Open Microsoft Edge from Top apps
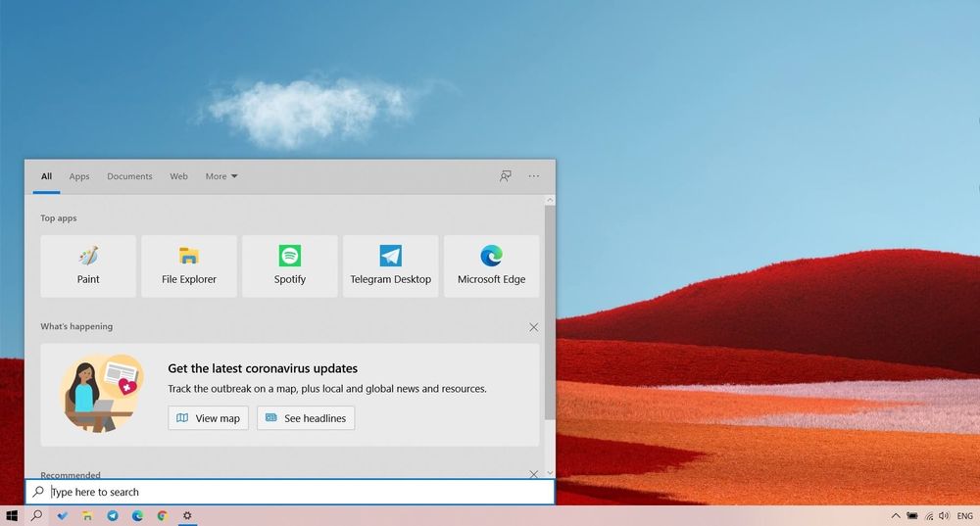980x526 pixels. tap(491, 266)
